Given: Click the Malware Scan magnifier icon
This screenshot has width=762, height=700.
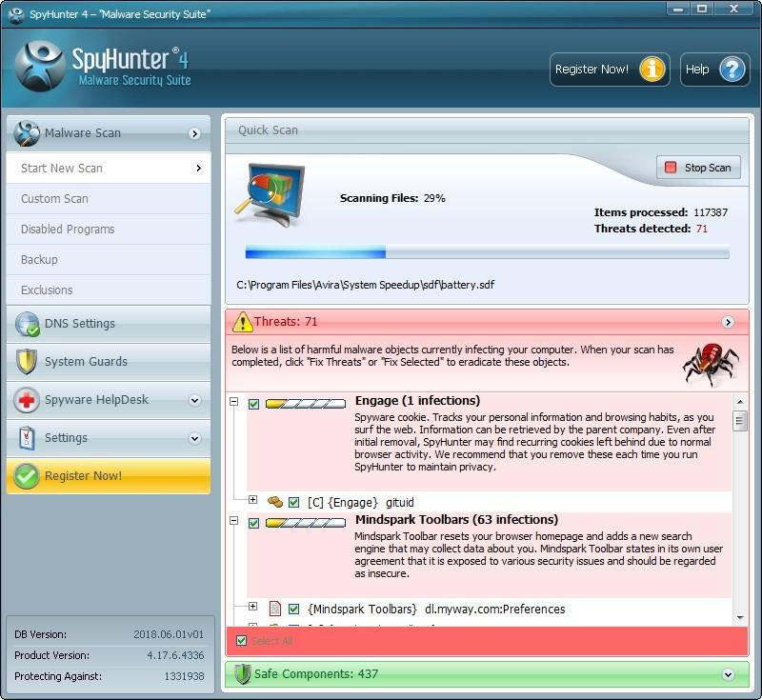Looking at the screenshot, I should point(27,133).
